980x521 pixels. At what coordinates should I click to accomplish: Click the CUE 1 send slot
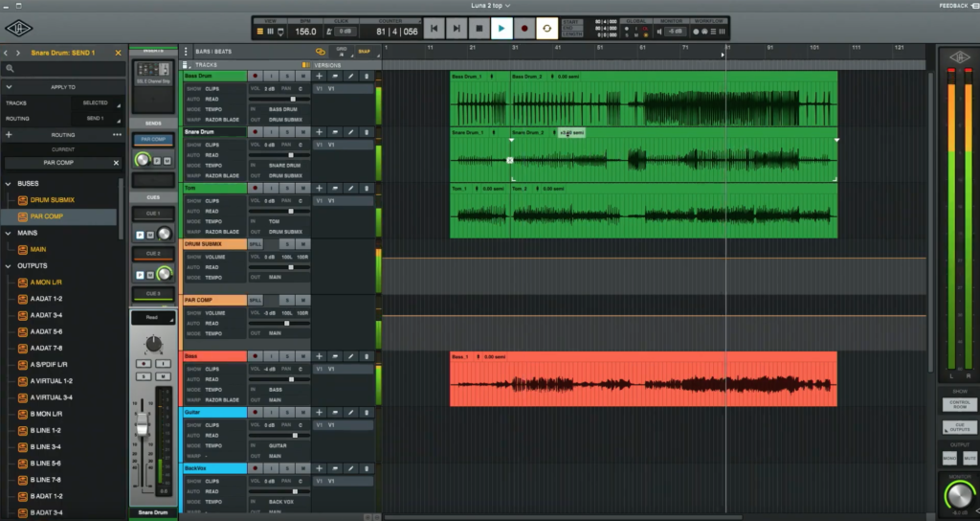tap(153, 214)
